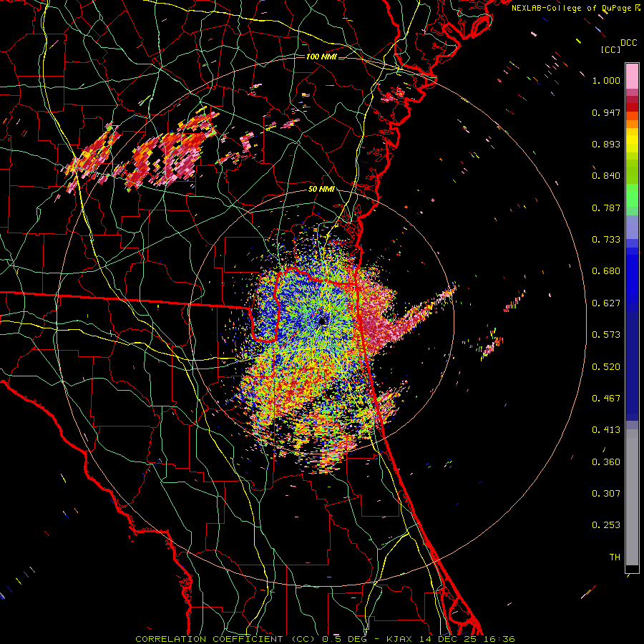
Task: Select the 0.360 legend value
Action: (606, 462)
